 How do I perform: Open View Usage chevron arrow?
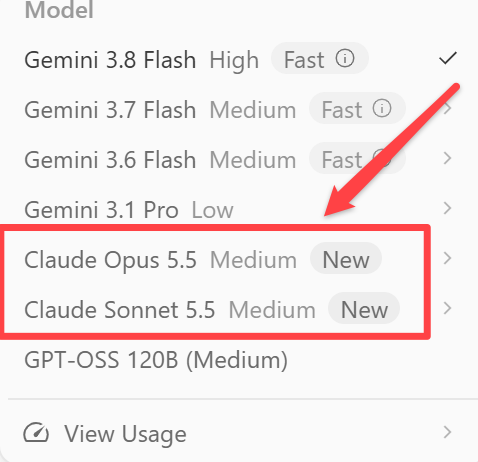(448, 432)
